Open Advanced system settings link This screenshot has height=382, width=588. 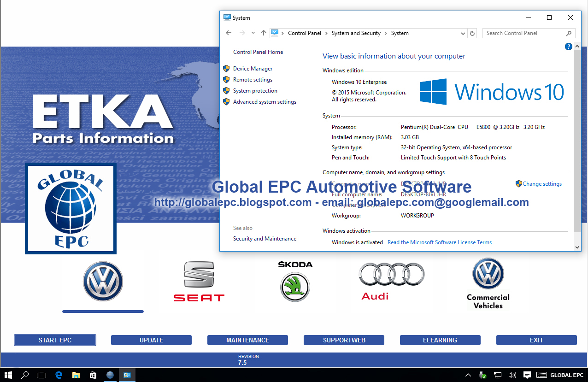tap(265, 102)
